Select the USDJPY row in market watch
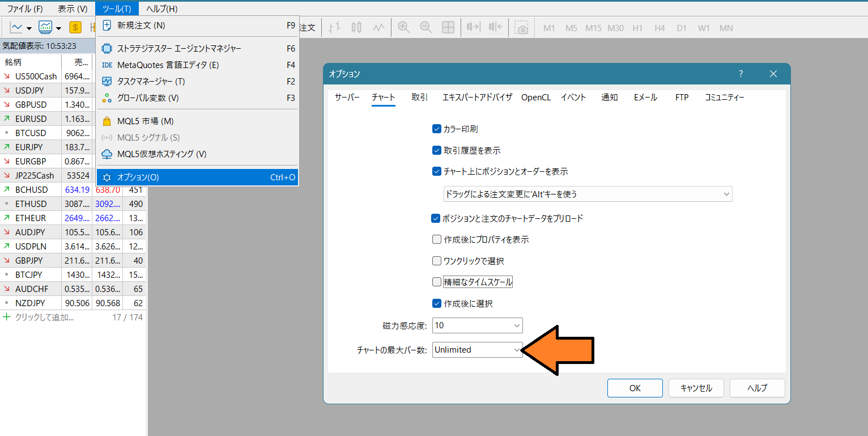 31,91
